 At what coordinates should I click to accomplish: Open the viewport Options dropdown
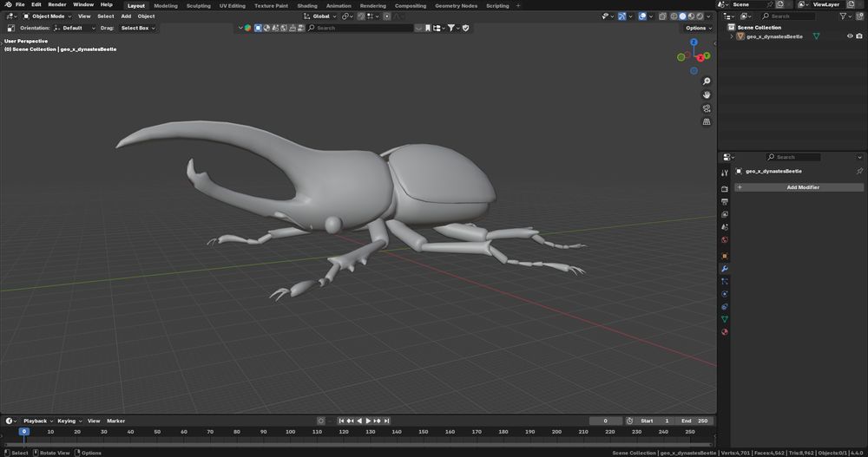[x=698, y=28]
